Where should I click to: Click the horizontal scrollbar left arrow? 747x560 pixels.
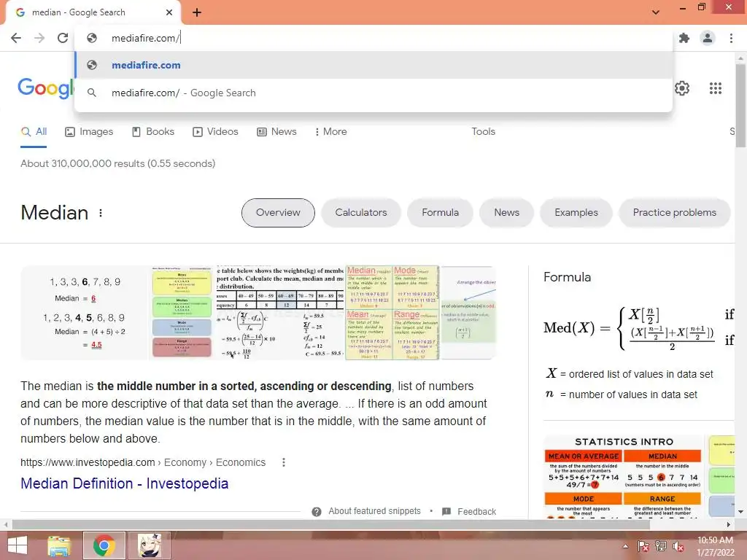6,524
